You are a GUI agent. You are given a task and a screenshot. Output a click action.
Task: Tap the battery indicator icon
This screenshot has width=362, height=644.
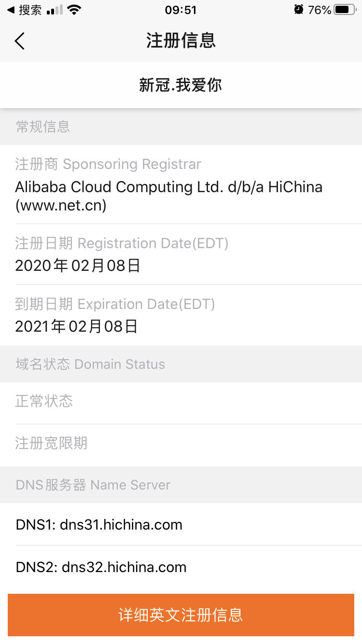click(x=345, y=10)
